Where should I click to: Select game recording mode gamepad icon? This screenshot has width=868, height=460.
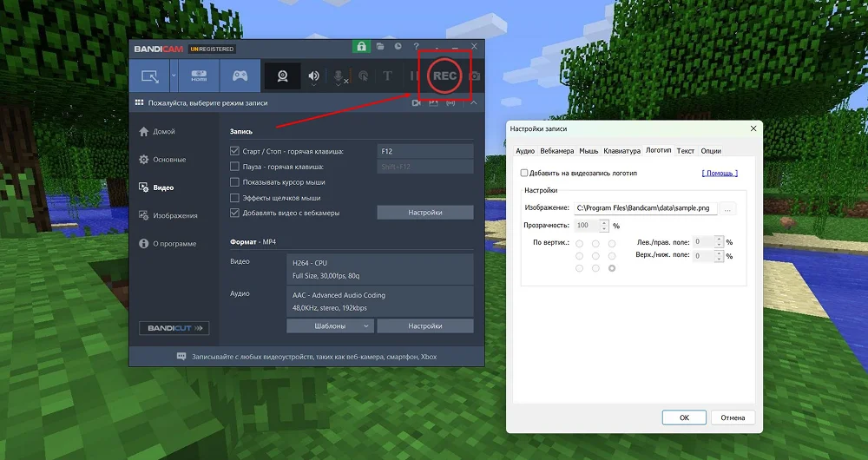[x=240, y=76]
